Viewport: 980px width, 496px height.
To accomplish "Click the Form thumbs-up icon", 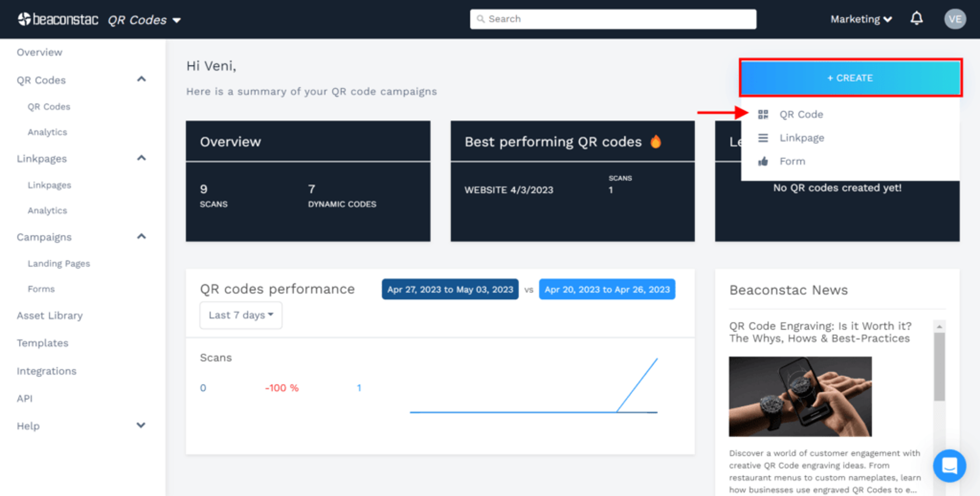I will coord(763,162).
